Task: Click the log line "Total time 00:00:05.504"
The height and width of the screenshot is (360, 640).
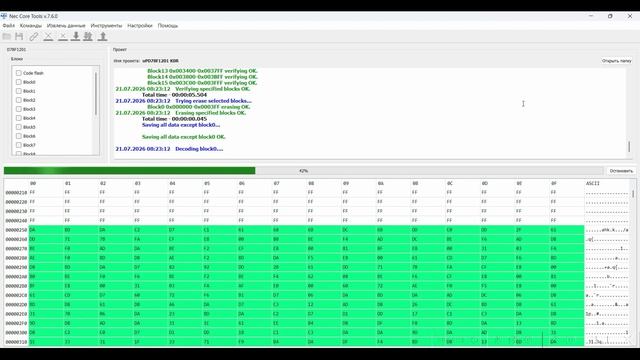Action: point(174,95)
